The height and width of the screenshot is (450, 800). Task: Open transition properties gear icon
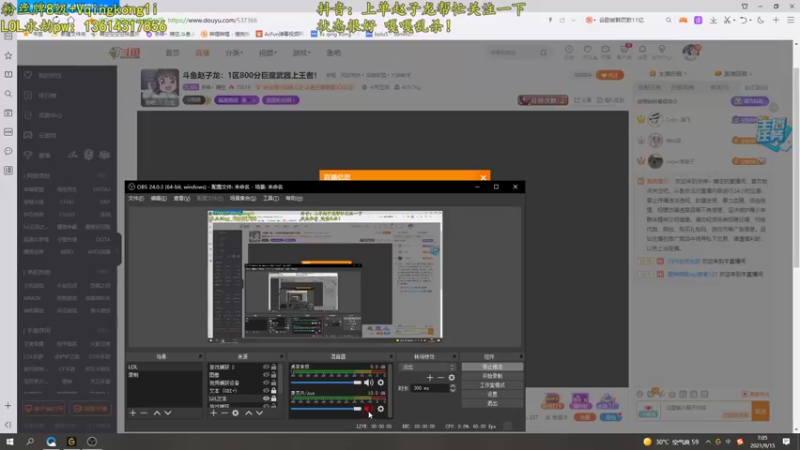(x=452, y=378)
